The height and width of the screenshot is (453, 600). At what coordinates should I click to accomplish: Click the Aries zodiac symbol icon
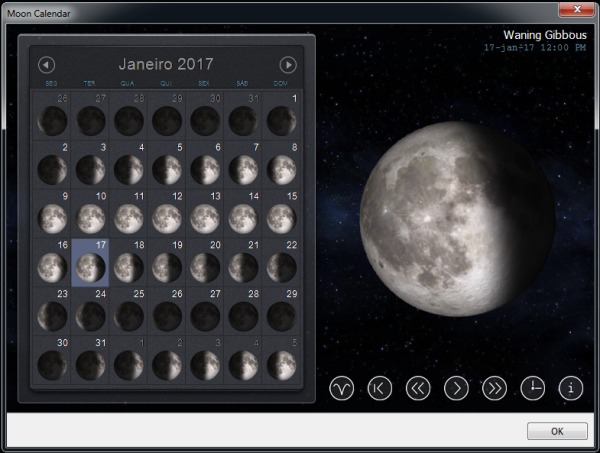click(342, 389)
